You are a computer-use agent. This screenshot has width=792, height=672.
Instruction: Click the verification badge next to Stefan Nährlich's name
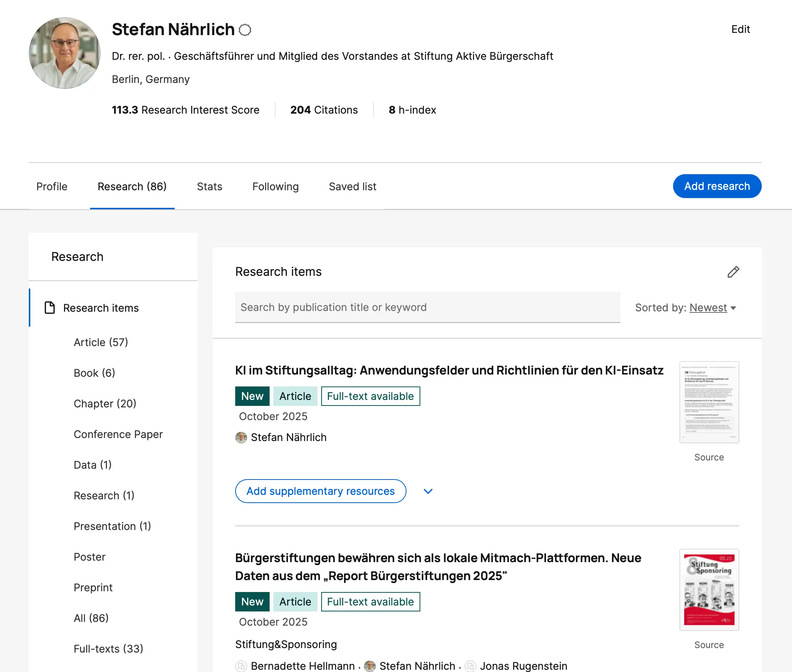point(245,30)
